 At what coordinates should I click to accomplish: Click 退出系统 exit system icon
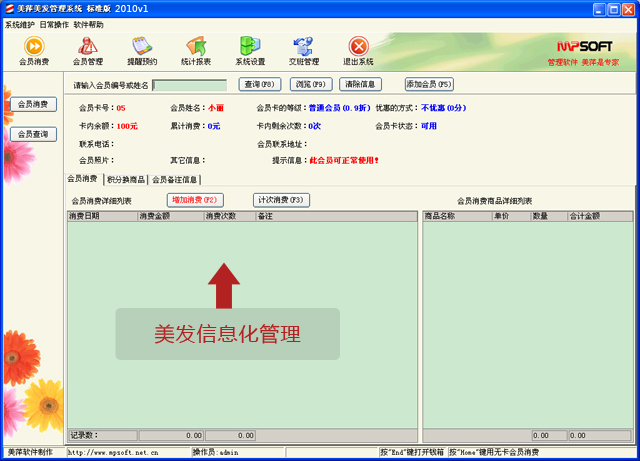[358, 50]
